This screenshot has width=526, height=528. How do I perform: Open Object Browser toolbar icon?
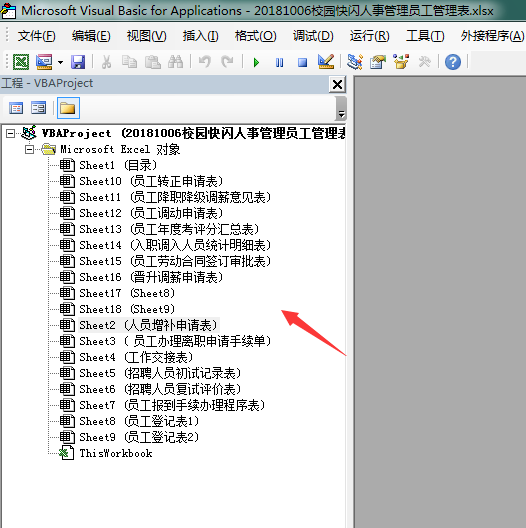point(401,62)
